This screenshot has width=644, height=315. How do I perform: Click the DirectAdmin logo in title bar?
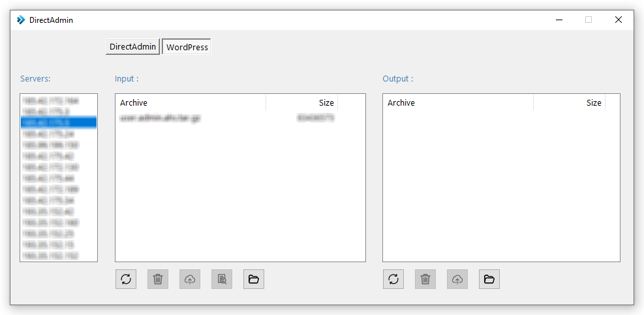(x=21, y=20)
